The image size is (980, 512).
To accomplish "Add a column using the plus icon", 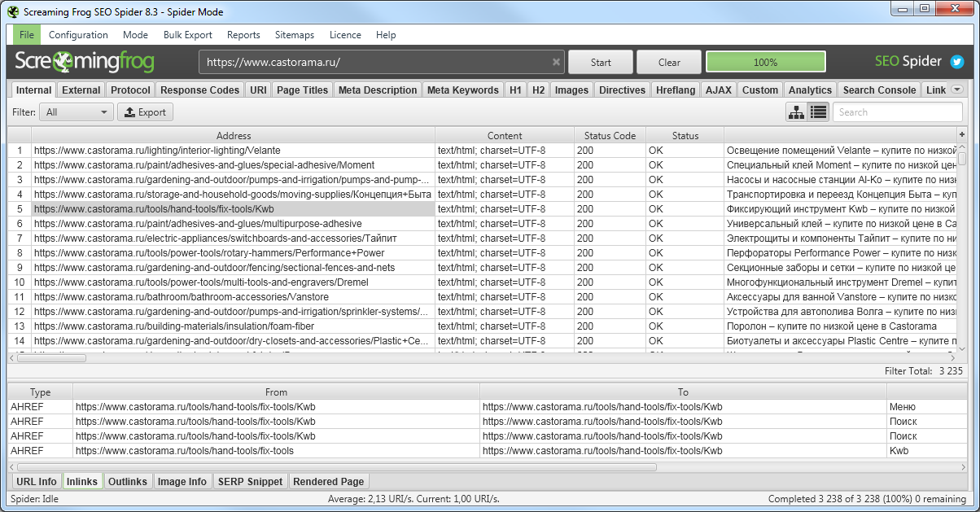I will (962, 135).
